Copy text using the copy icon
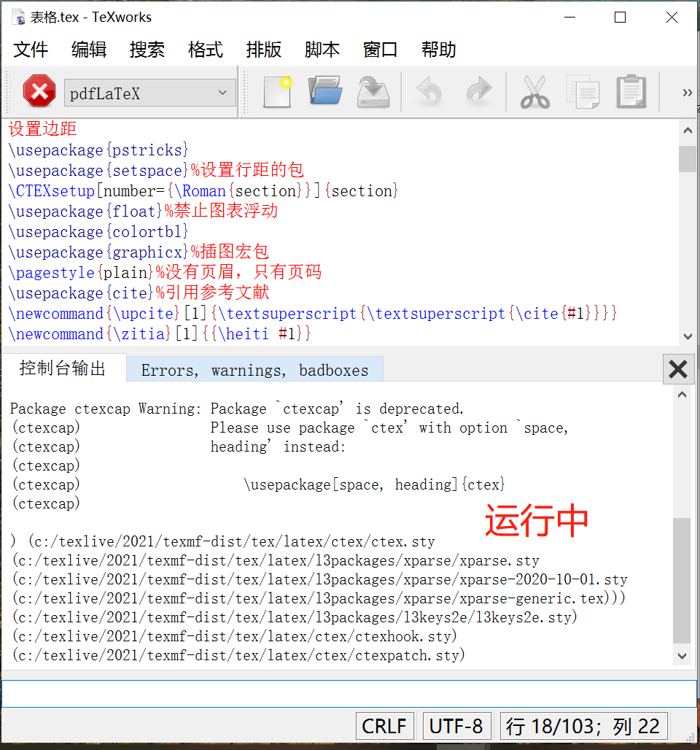Image resolution: width=700 pixels, height=750 pixels. pos(583,92)
